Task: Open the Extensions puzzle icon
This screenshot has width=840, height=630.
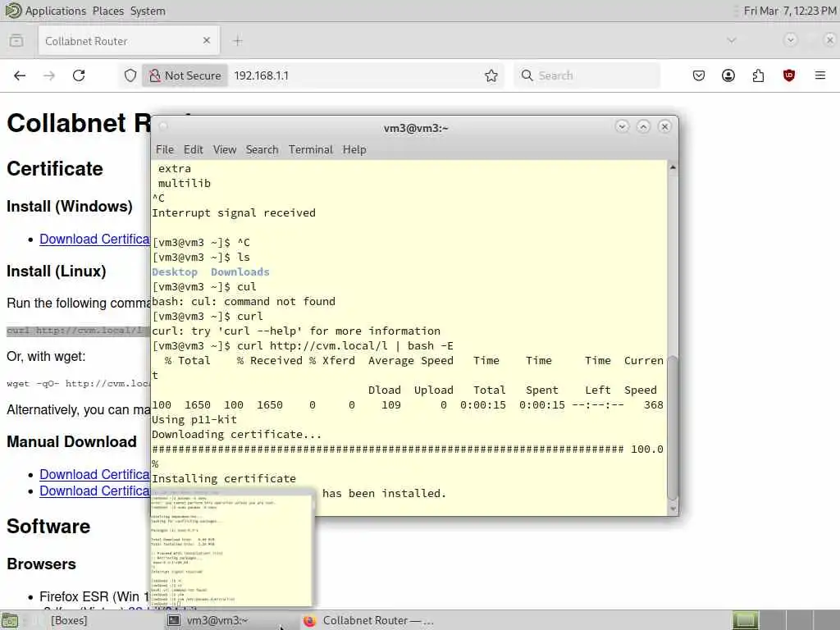Action: [758, 75]
